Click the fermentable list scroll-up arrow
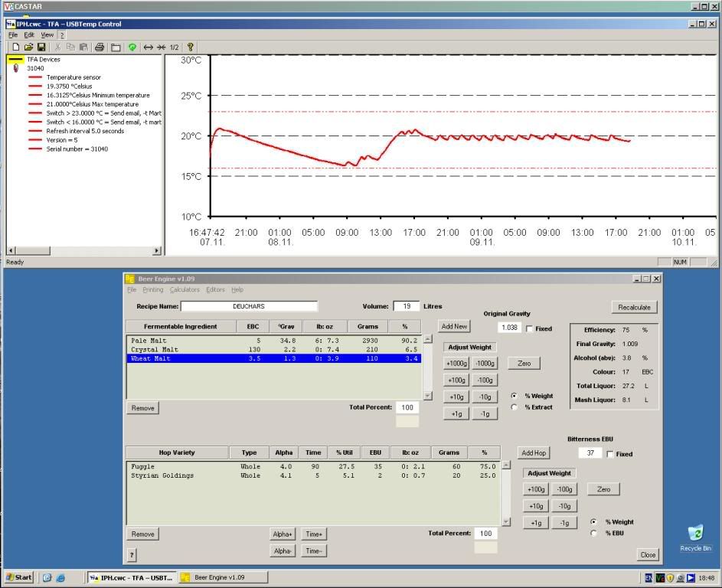The width and height of the screenshot is (722, 588). coord(428,339)
